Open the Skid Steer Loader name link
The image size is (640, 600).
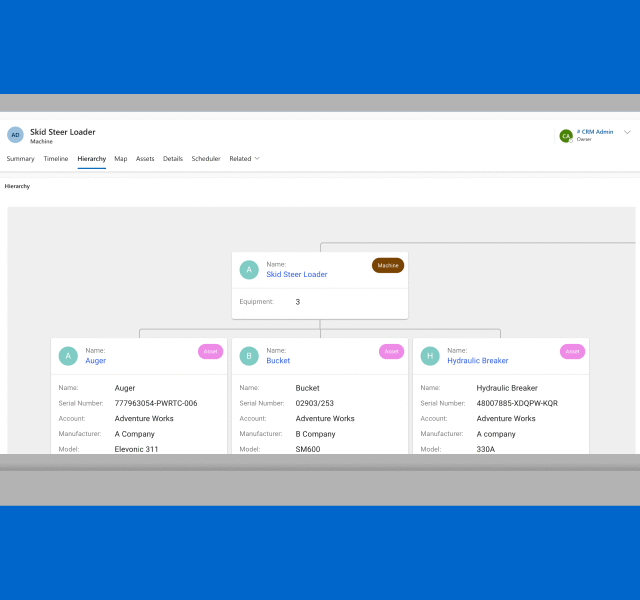point(296,274)
